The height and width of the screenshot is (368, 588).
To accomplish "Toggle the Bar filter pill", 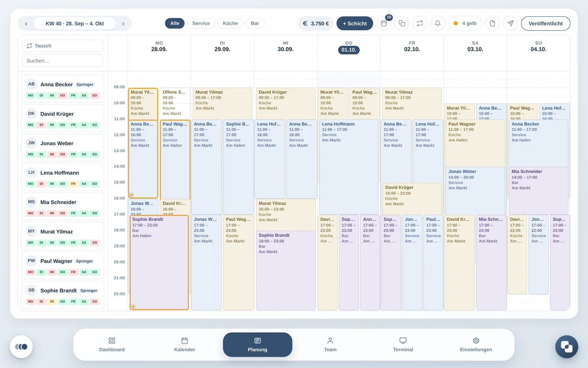I will pos(255,23).
